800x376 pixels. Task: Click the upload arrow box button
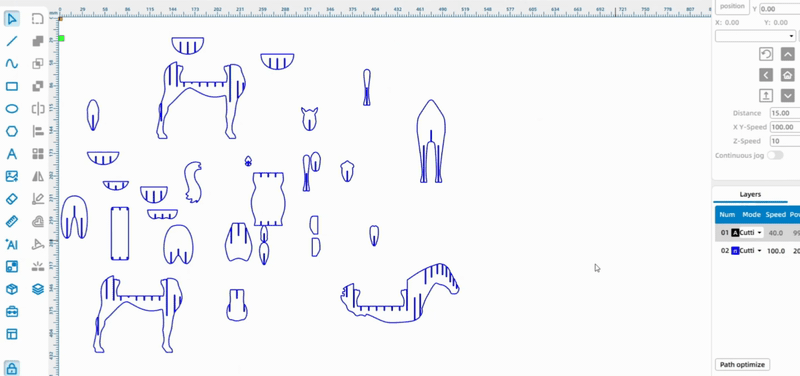pos(766,95)
